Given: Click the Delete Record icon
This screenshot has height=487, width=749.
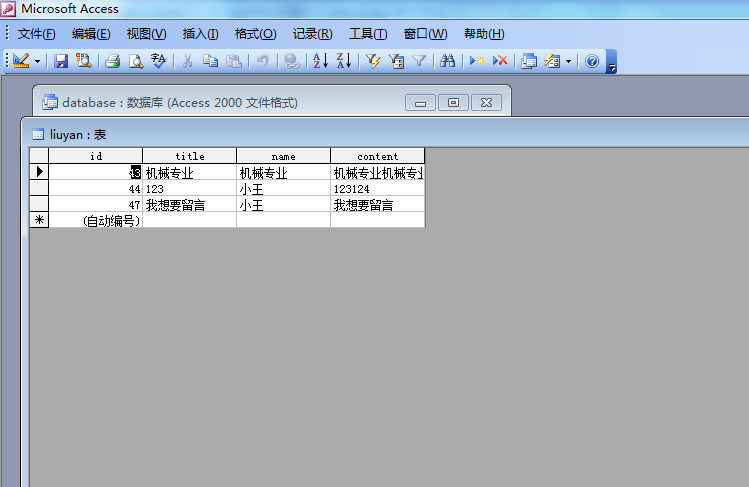Looking at the screenshot, I should (x=500, y=61).
